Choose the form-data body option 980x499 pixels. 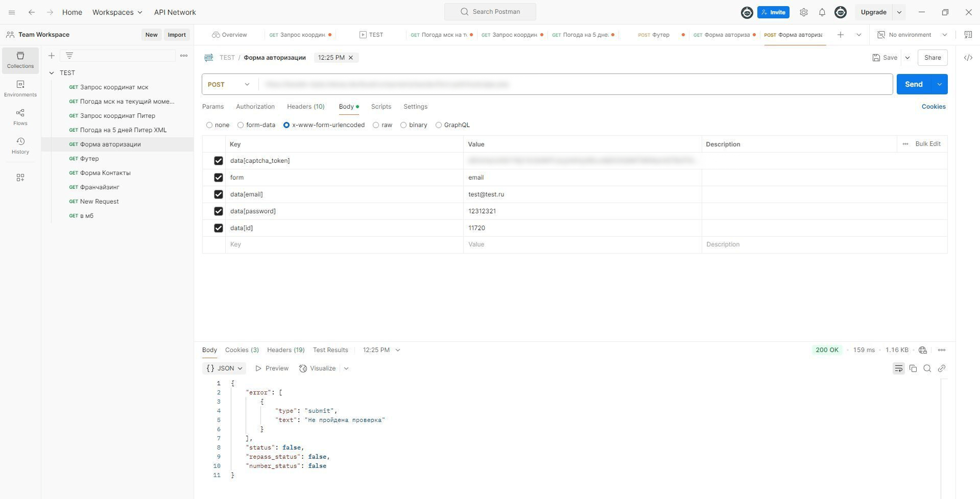(241, 125)
